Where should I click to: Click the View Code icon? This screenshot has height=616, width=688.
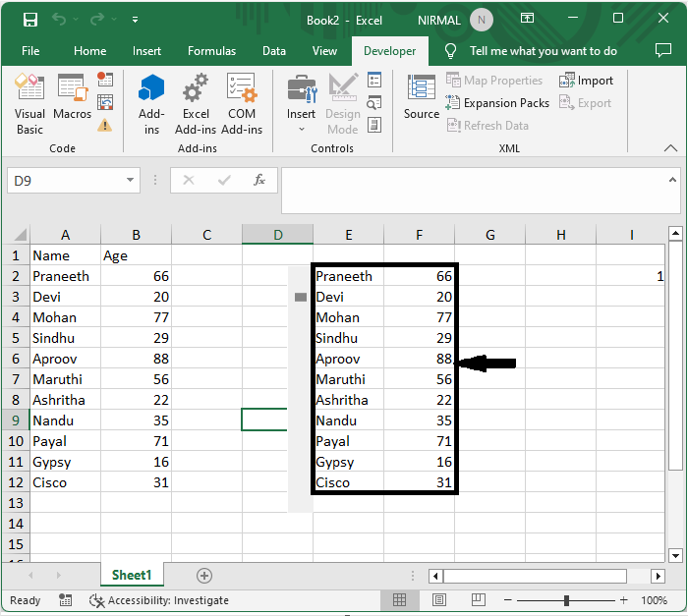(374, 102)
